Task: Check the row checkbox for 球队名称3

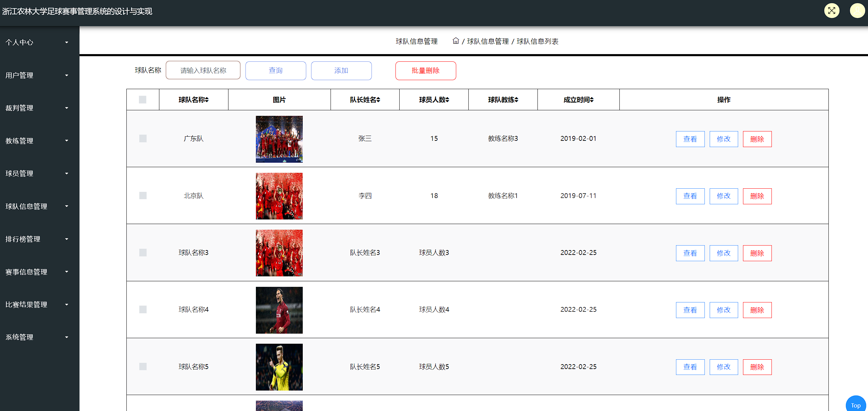Action: click(x=143, y=252)
